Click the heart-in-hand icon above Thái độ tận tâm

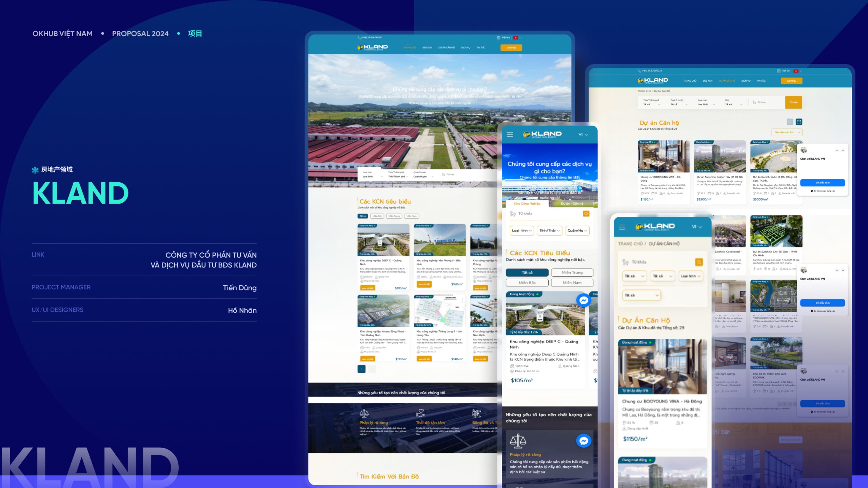(x=420, y=413)
